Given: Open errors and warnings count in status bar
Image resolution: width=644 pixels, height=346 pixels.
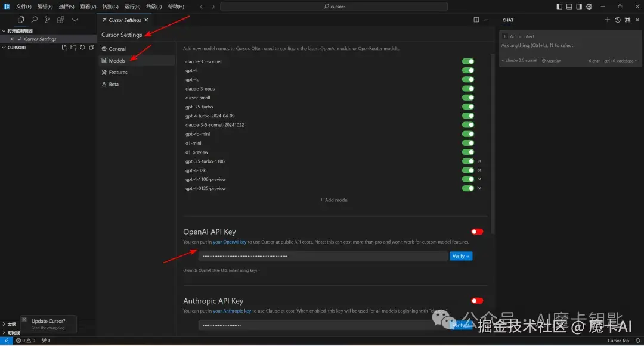Looking at the screenshot, I should pos(26,341).
